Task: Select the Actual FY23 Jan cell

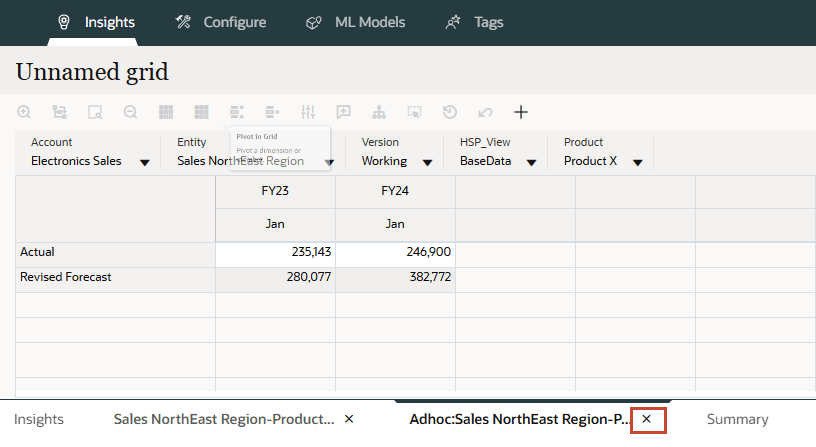Action: [x=275, y=252]
